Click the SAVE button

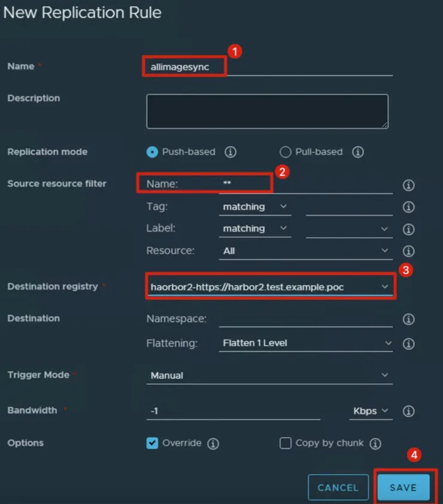(403, 488)
